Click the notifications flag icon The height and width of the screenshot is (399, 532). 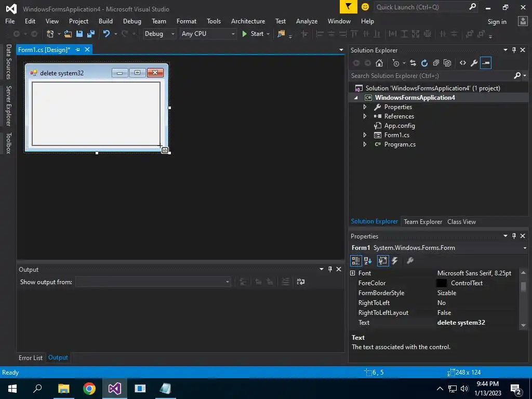pyautogui.click(x=349, y=7)
